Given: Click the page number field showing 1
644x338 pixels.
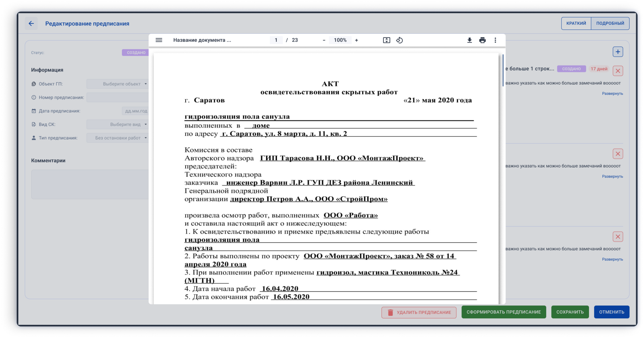Looking at the screenshot, I should (276, 40).
